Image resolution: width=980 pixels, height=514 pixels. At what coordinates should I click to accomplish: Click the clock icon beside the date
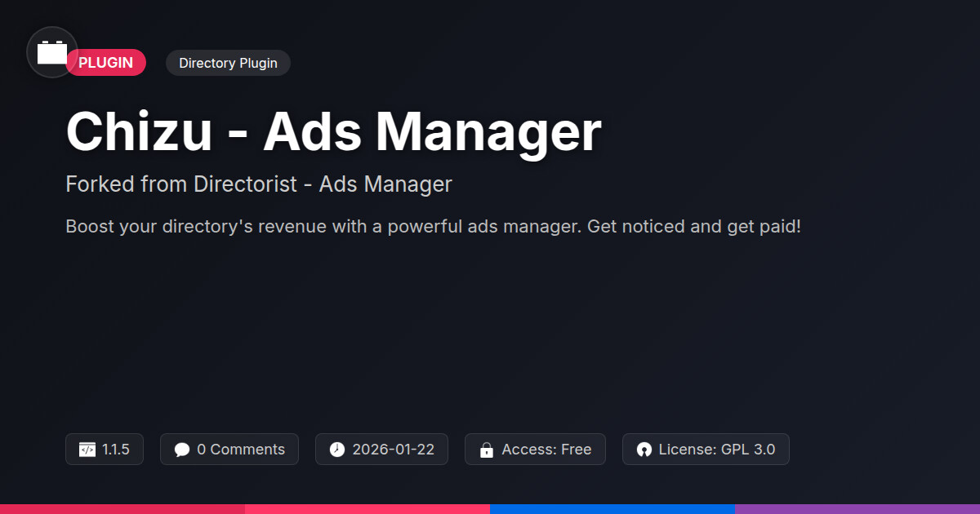[x=337, y=450]
